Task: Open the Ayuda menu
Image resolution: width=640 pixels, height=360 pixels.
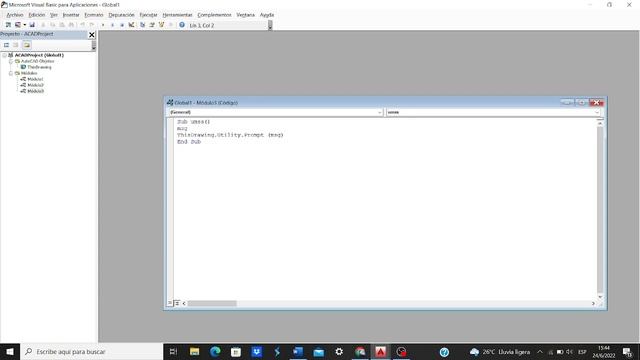Action: pyautogui.click(x=267, y=15)
